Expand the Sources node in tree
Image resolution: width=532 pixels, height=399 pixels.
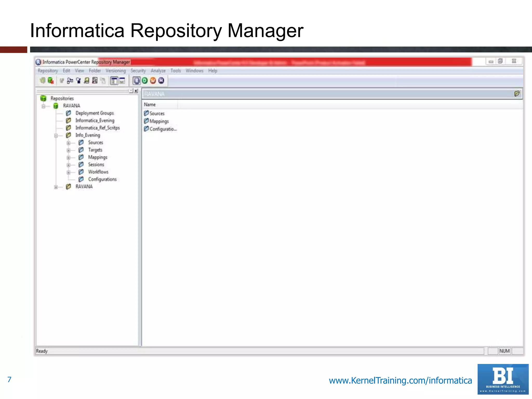[68, 143]
